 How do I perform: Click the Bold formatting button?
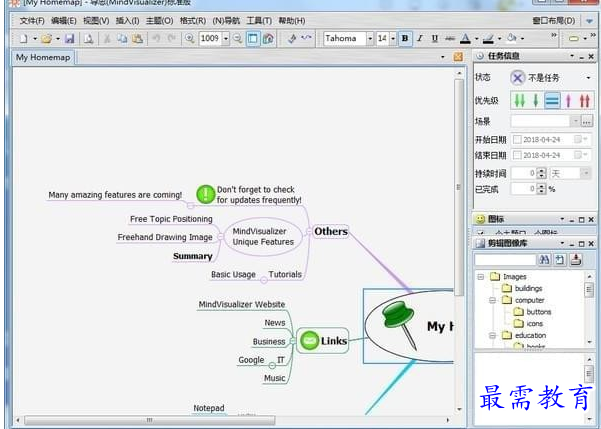(405, 39)
